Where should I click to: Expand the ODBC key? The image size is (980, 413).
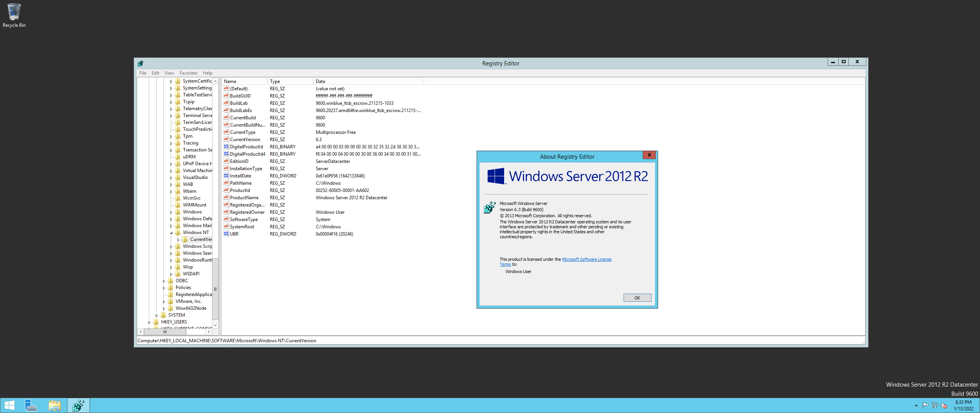(164, 281)
